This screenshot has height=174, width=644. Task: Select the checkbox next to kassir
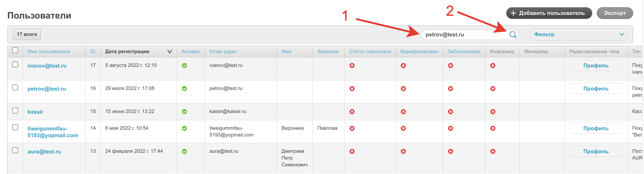(15, 111)
